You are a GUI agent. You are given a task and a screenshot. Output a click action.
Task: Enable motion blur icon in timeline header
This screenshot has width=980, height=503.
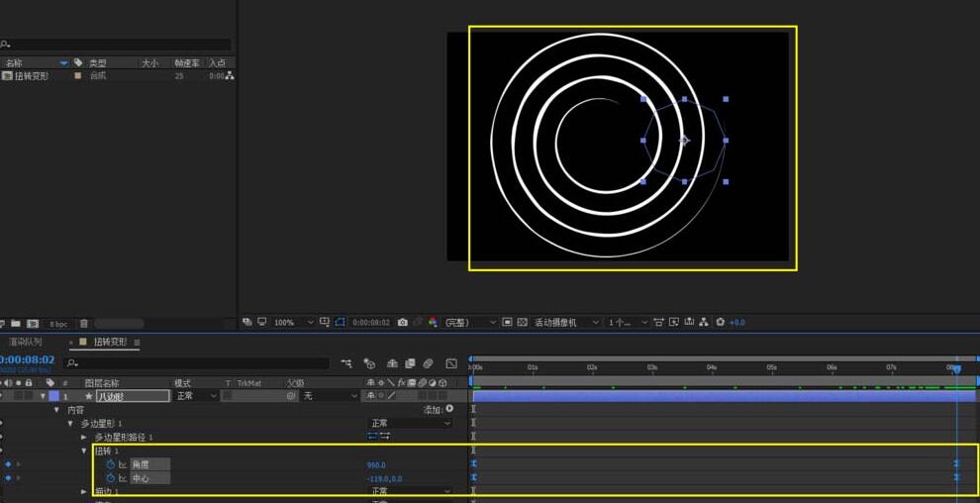(428, 363)
